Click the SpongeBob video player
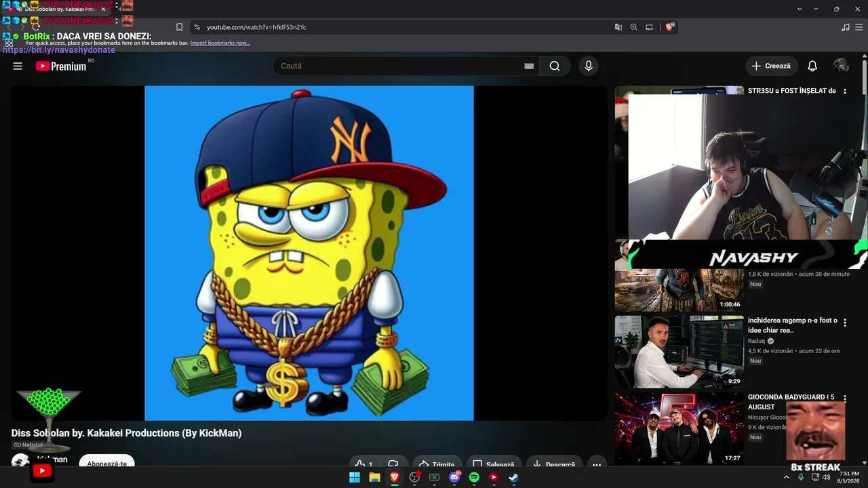 [309, 253]
